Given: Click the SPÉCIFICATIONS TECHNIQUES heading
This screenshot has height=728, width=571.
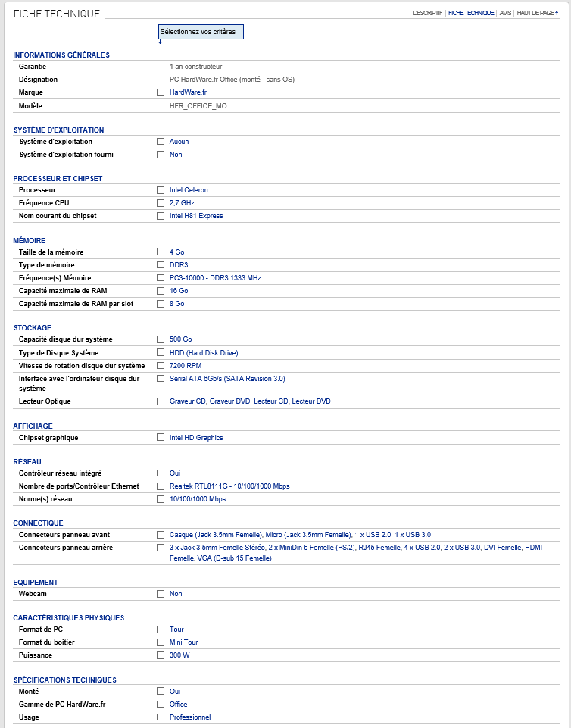Looking at the screenshot, I should tap(64, 680).
